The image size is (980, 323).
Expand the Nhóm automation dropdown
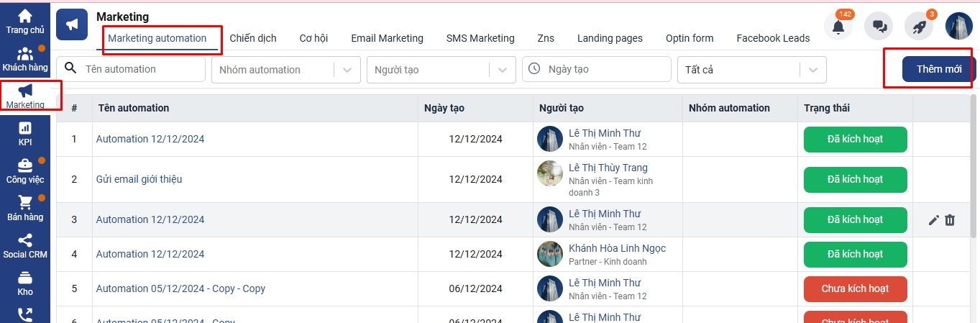coord(347,70)
